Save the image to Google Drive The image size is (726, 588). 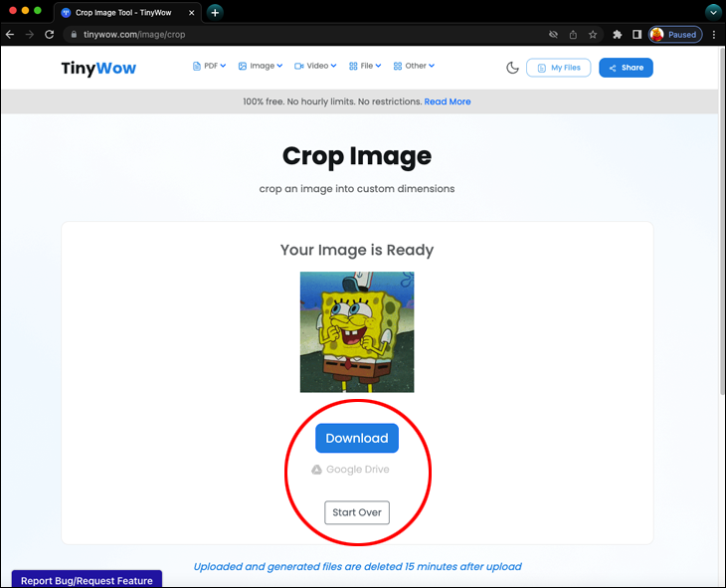[350, 470]
